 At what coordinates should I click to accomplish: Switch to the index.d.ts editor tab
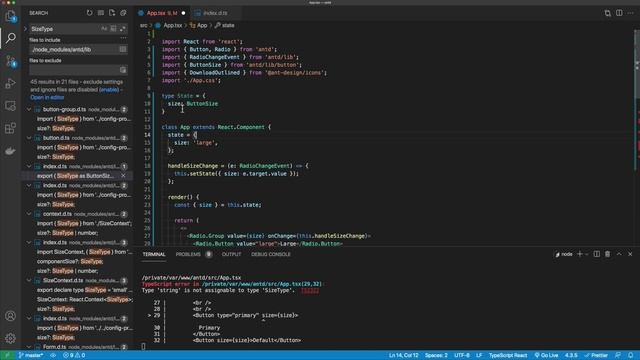(215, 13)
